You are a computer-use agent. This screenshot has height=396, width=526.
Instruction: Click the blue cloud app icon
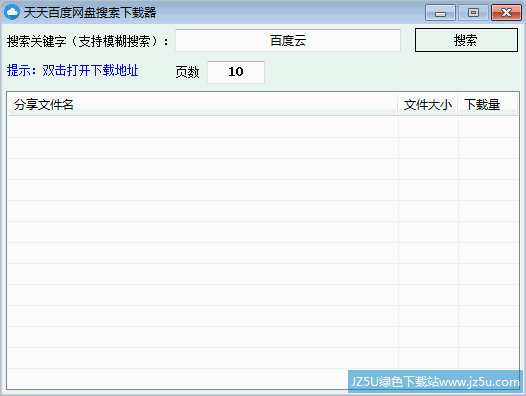click(x=12, y=12)
